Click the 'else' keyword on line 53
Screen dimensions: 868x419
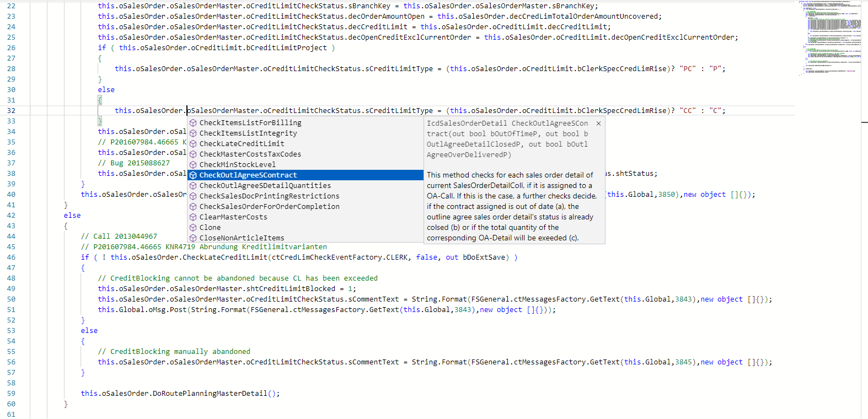(x=89, y=331)
